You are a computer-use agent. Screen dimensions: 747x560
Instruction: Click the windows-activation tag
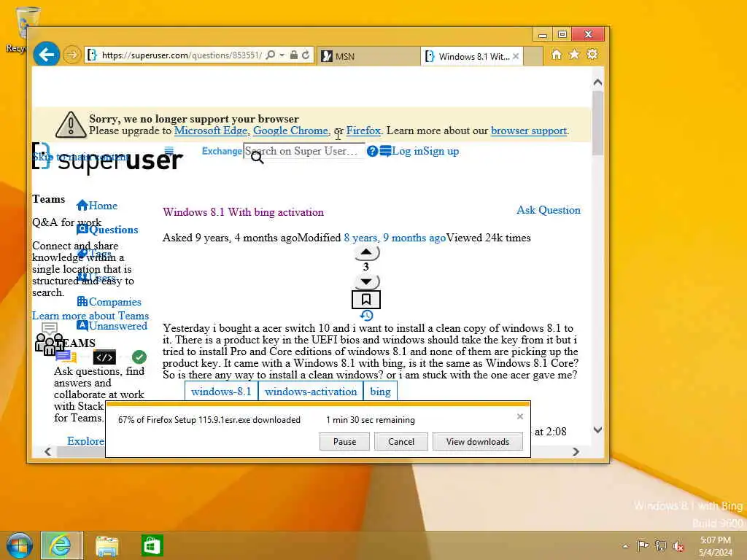pyautogui.click(x=311, y=392)
